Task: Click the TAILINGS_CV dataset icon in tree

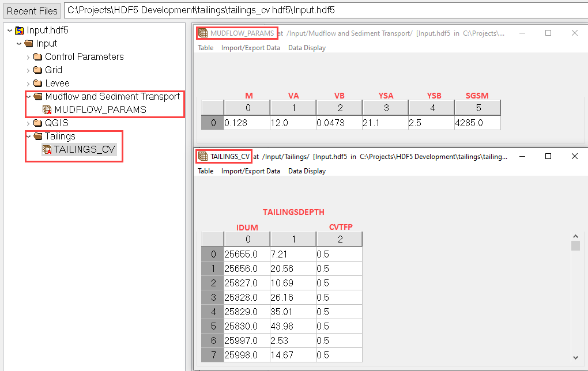Action: coord(47,149)
